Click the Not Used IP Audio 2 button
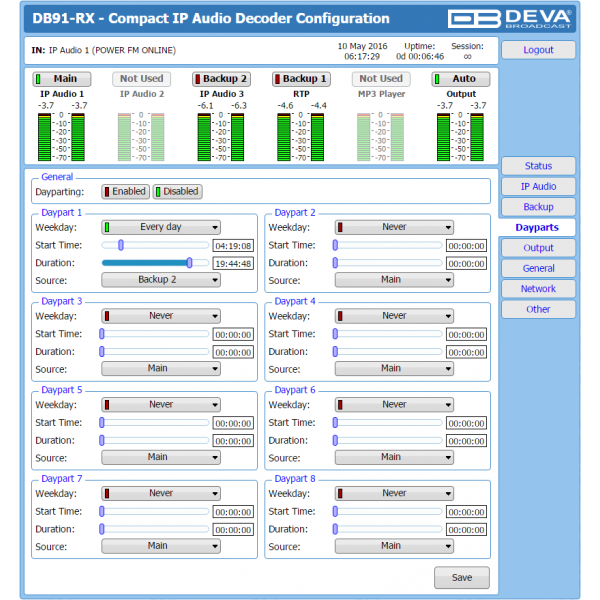 point(142,79)
